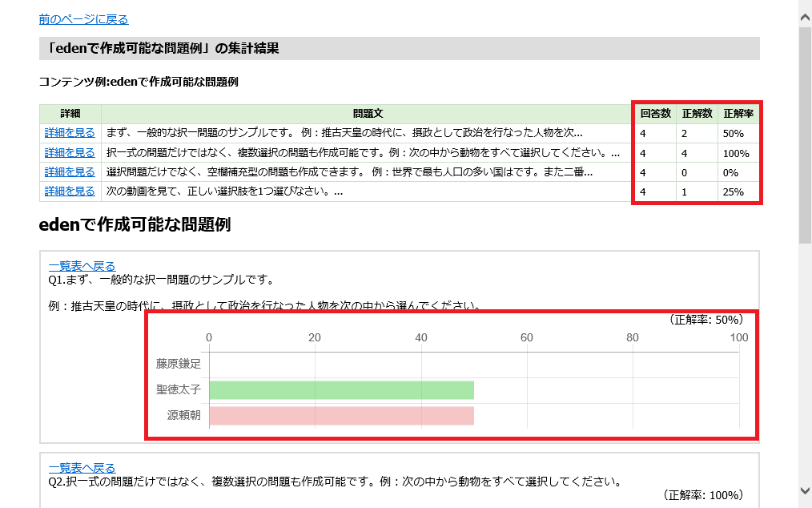Click the 正解数 value 0 cell

[x=697, y=172]
